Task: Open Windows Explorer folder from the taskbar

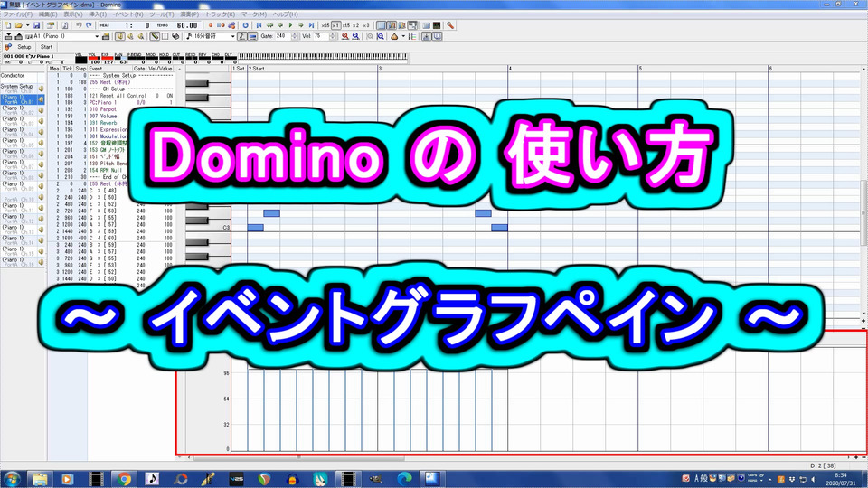Action: 39,479
